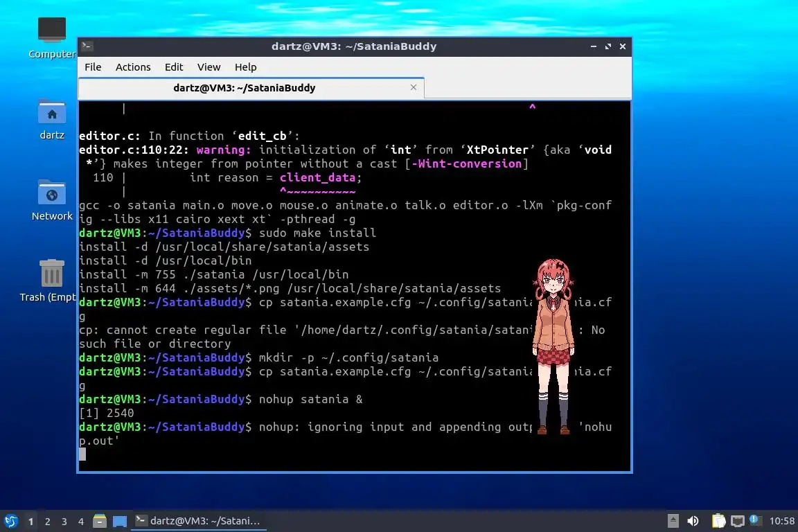This screenshot has width=798, height=532.
Task: Click the clock showing 10:58
Action: tap(781, 521)
